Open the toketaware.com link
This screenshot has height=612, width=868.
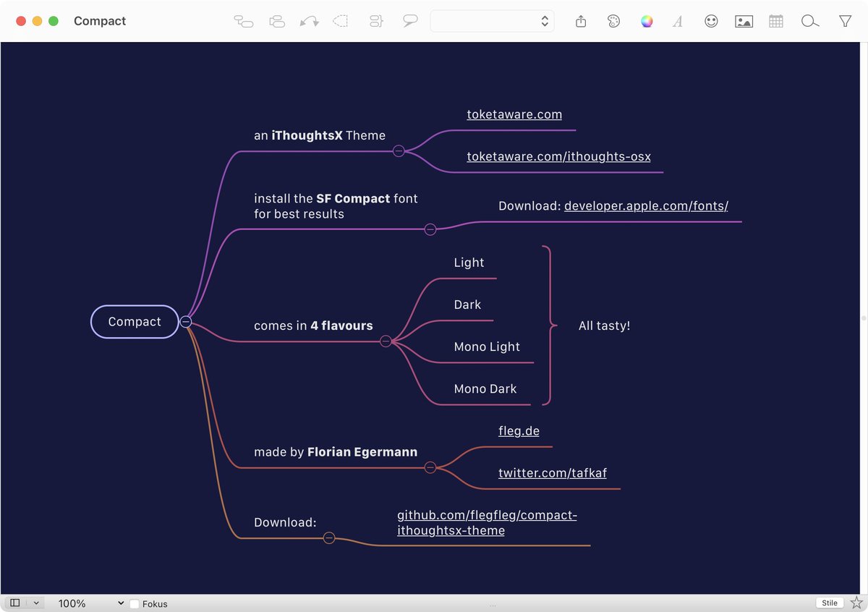point(514,114)
